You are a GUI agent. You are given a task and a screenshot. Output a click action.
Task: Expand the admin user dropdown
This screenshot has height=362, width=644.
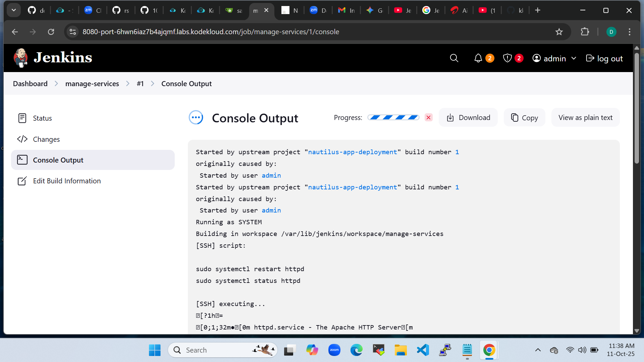(574, 58)
